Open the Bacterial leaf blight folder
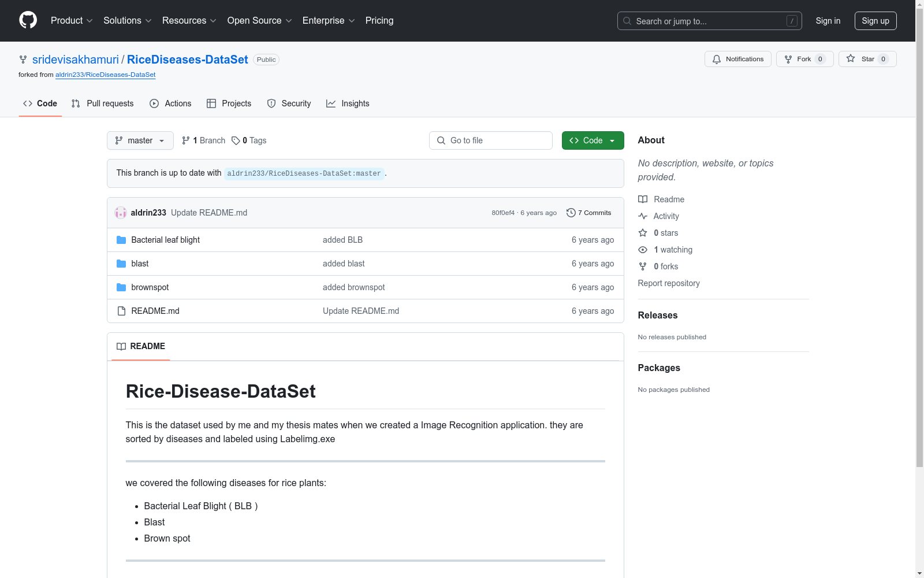The width and height of the screenshot is (924, 578). 166,240
